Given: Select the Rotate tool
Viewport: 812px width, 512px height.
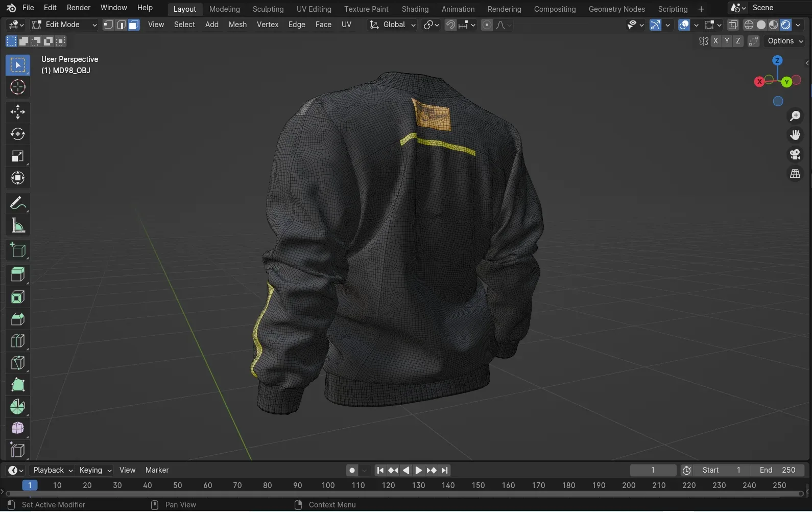Looking at the screenshot, I should (18, 134).
